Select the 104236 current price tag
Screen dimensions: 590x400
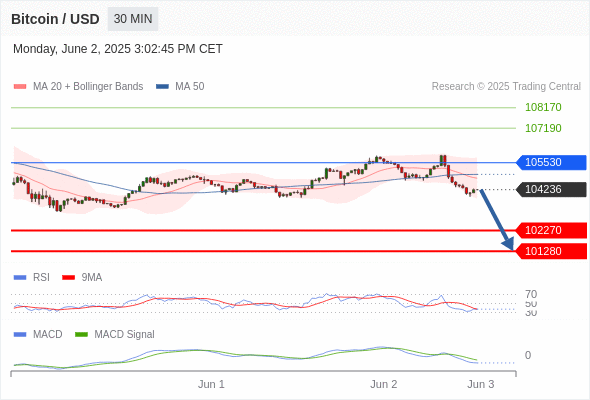click(550, 189)
